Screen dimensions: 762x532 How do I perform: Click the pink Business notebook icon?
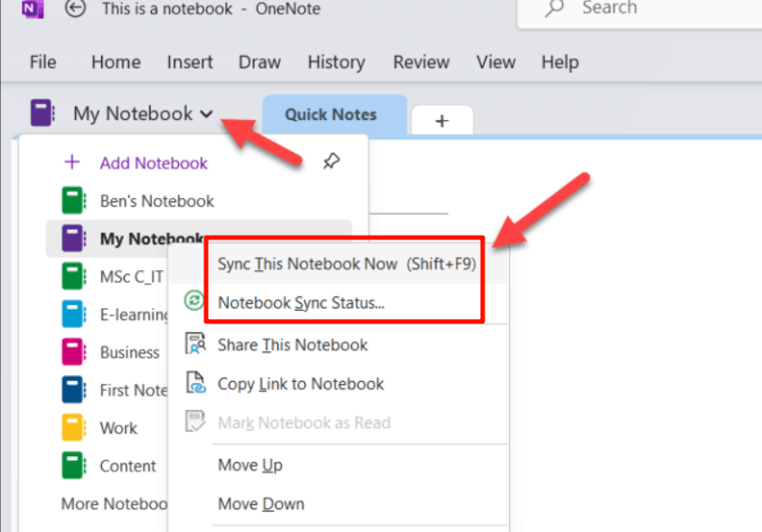[74, 352]
